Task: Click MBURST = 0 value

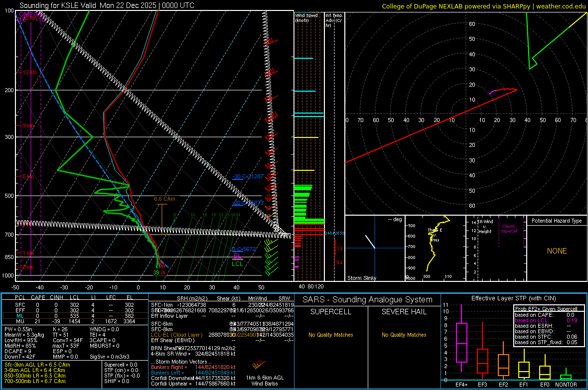Action: (104, 346)
